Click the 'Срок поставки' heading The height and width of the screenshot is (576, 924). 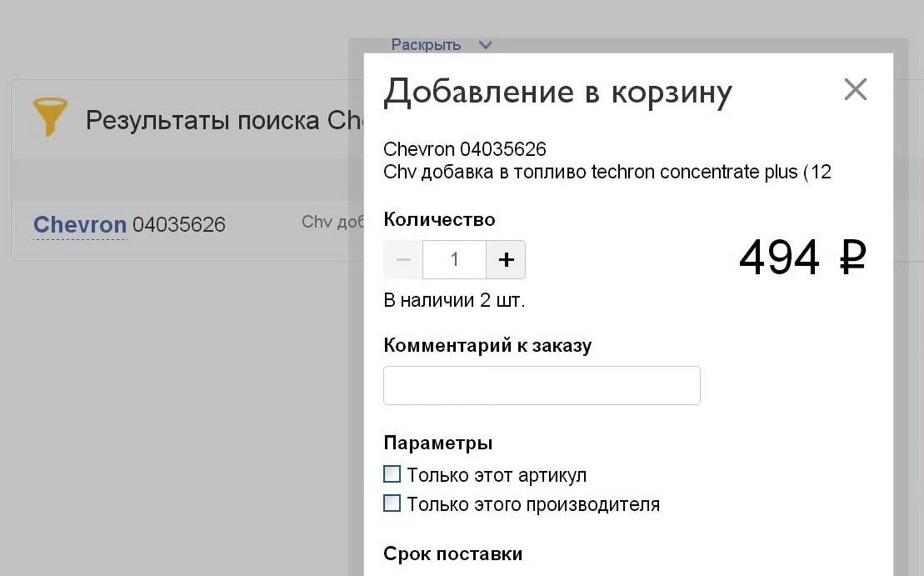point(452,553)
